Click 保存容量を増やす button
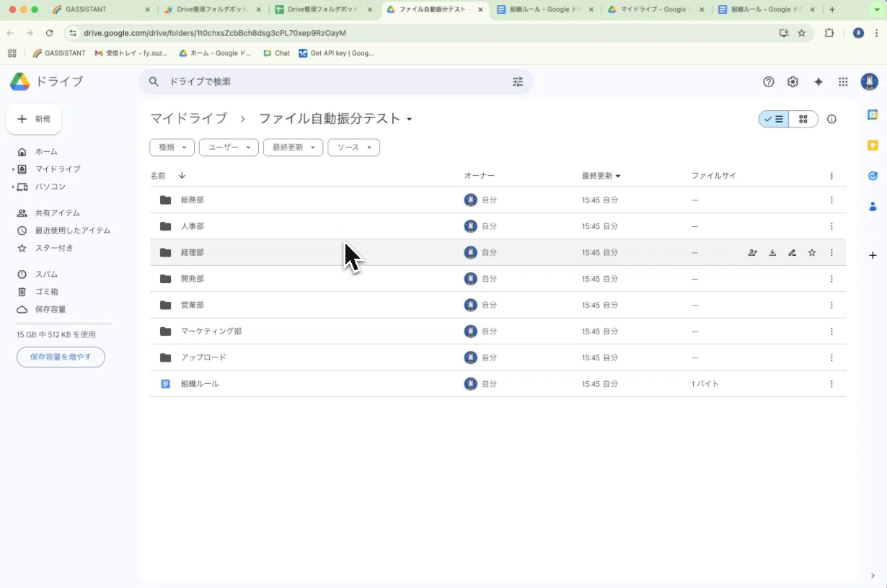 pyautogui.click(x=61, y=357)
